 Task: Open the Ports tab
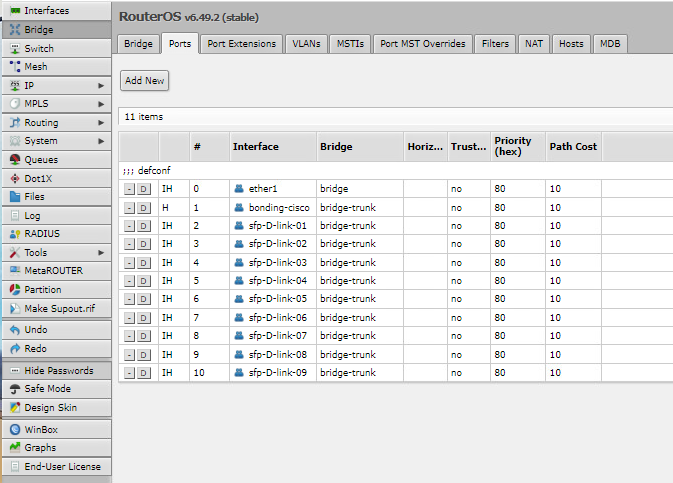(x=180, y=44)
